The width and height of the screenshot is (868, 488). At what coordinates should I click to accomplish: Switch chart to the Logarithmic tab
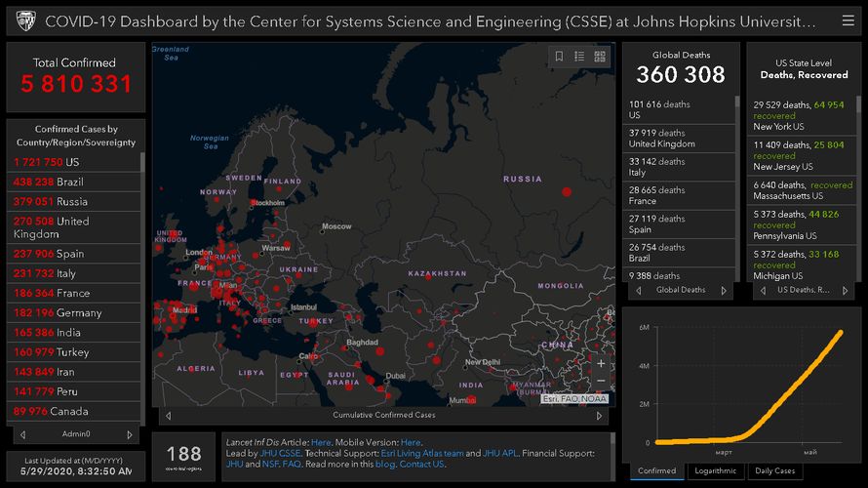(715, 470)
